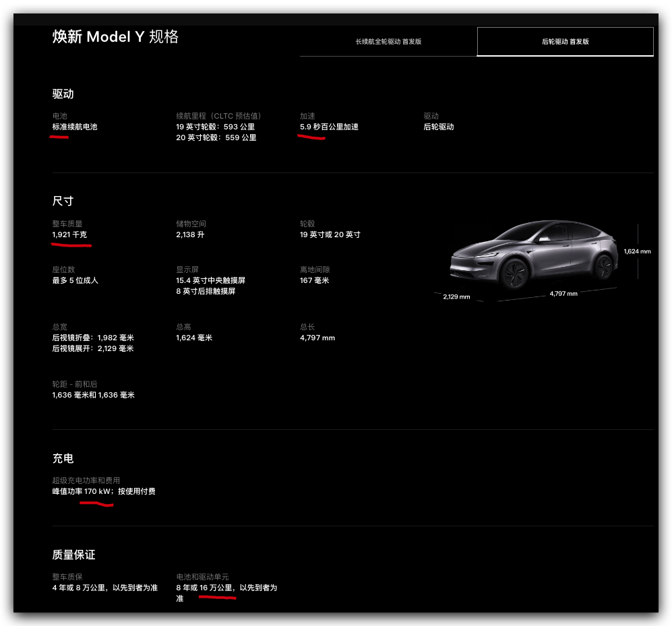Image resolution: width=672 pixels, height=626 pixels.
Task: Click 标准续航电池 battery value
Action: click(x=75, y=127)
